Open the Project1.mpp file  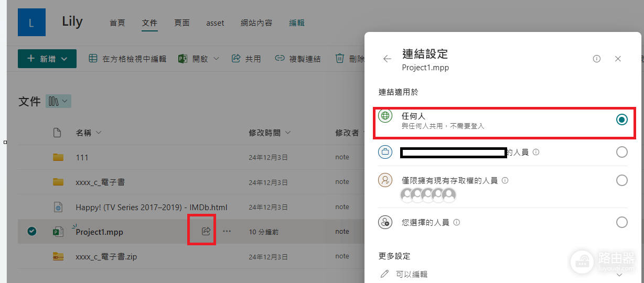(x=100, y=232)
